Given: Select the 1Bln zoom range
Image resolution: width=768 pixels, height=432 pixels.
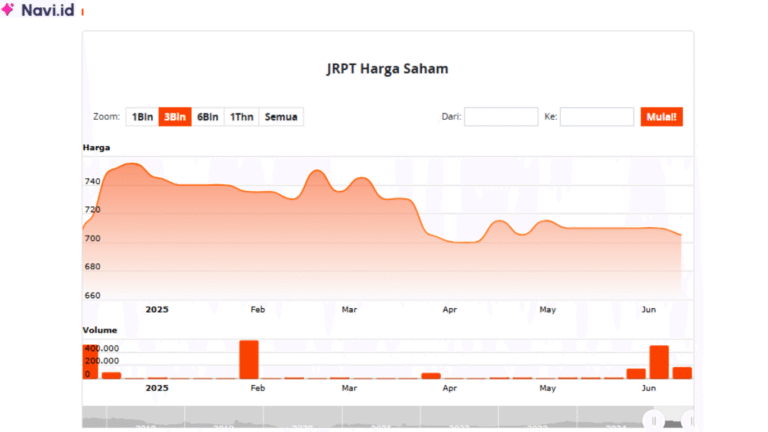Looking at the screenshot, I should (142, 117).
